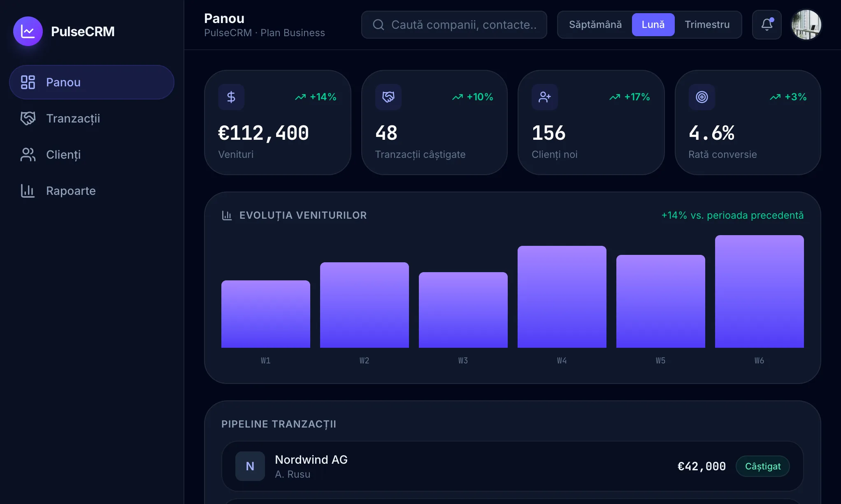The width and height of the screenshot is (841, 504).
Task: Click the A. Rusu owner name
Action: point(293,474)
